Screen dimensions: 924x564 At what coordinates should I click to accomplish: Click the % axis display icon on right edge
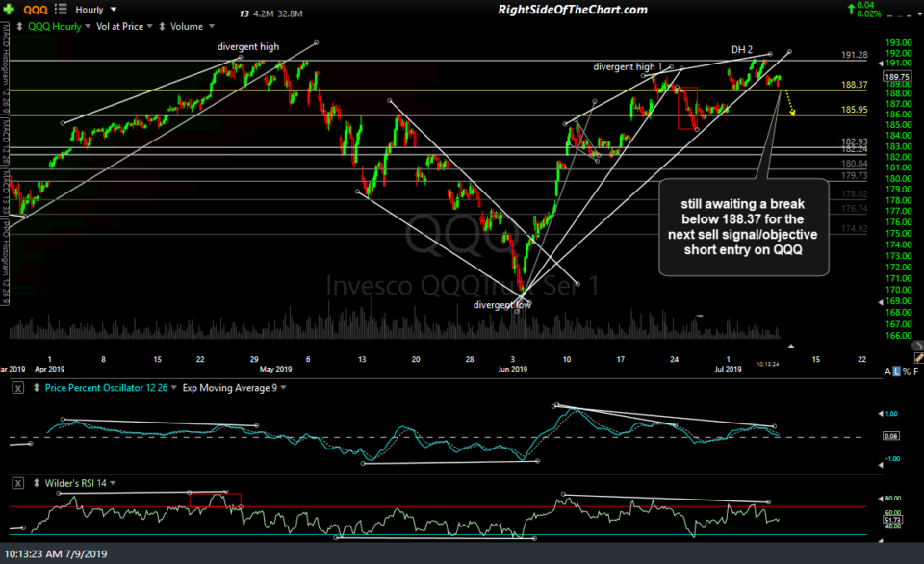coord(907,371)
